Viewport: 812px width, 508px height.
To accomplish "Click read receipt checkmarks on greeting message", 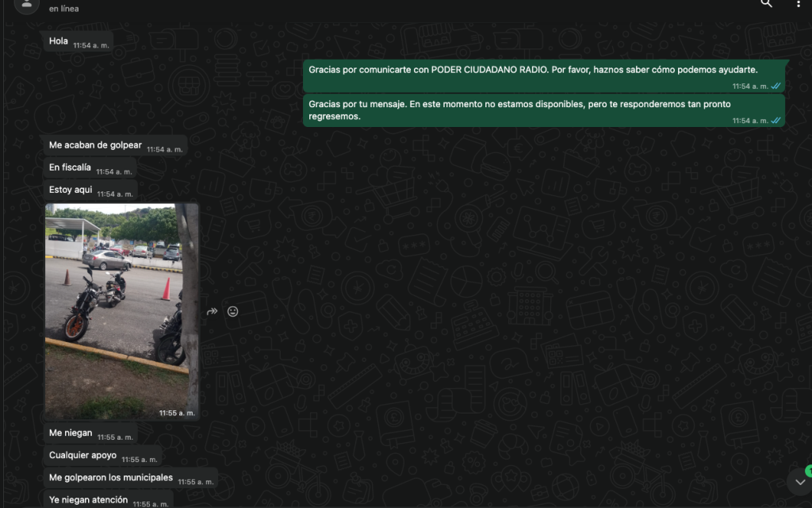I will 776,86.
